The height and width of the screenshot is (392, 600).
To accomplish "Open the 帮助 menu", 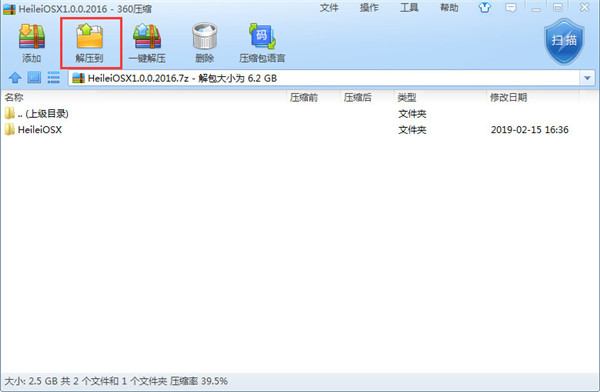I will 449,8.
